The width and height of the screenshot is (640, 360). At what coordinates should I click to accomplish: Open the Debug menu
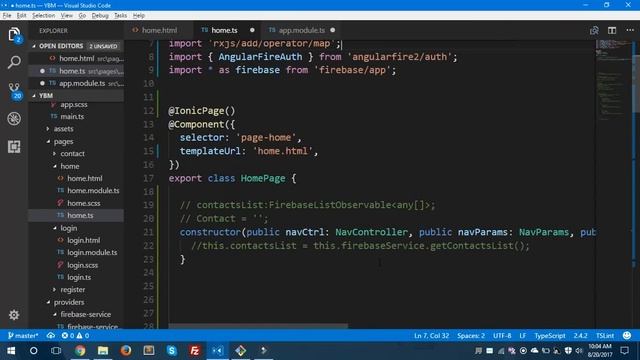100,16
